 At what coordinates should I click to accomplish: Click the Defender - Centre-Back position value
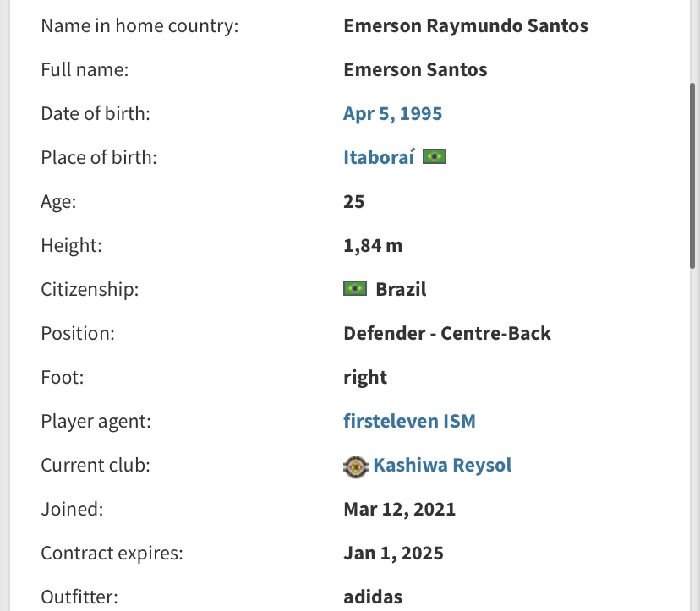[x=447, y=334]
